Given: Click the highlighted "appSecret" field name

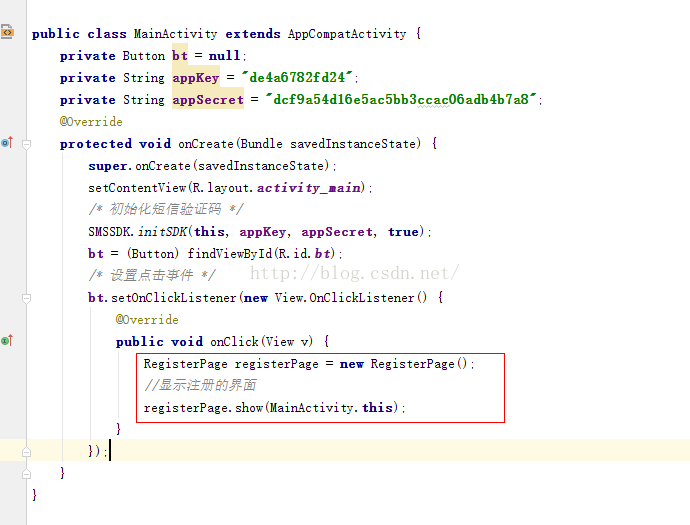Looking at the screenshot, I should 208,100.
